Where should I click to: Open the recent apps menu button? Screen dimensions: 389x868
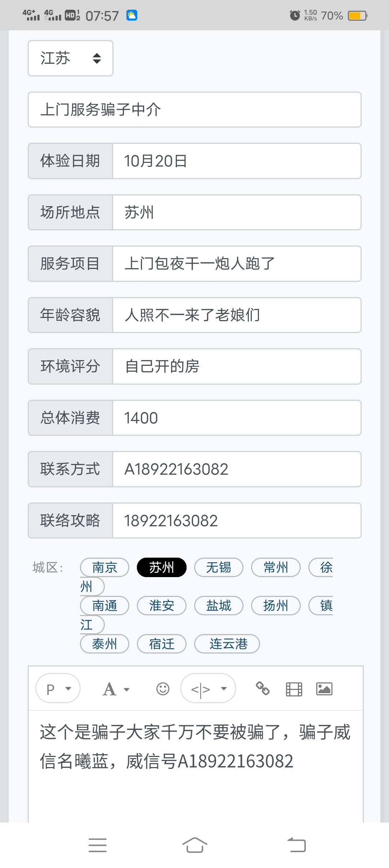click(98, 845)
